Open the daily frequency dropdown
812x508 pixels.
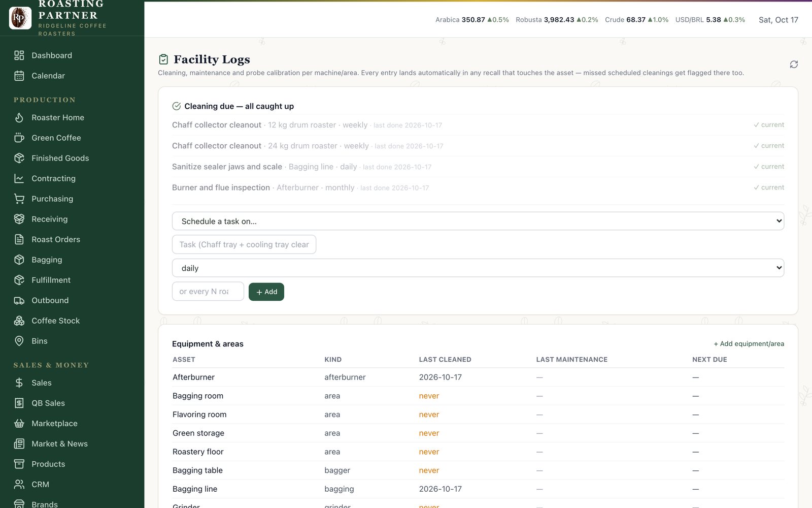(478, 268)
